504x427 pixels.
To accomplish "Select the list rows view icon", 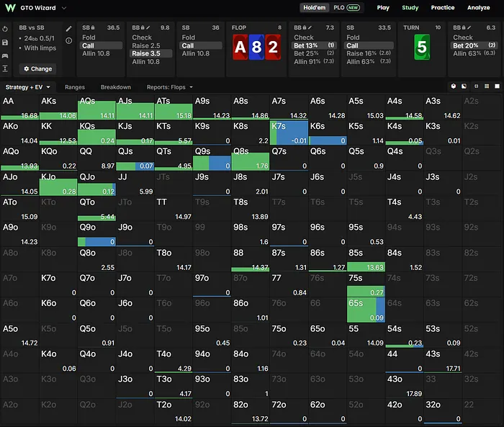I will tap(487, 86).
